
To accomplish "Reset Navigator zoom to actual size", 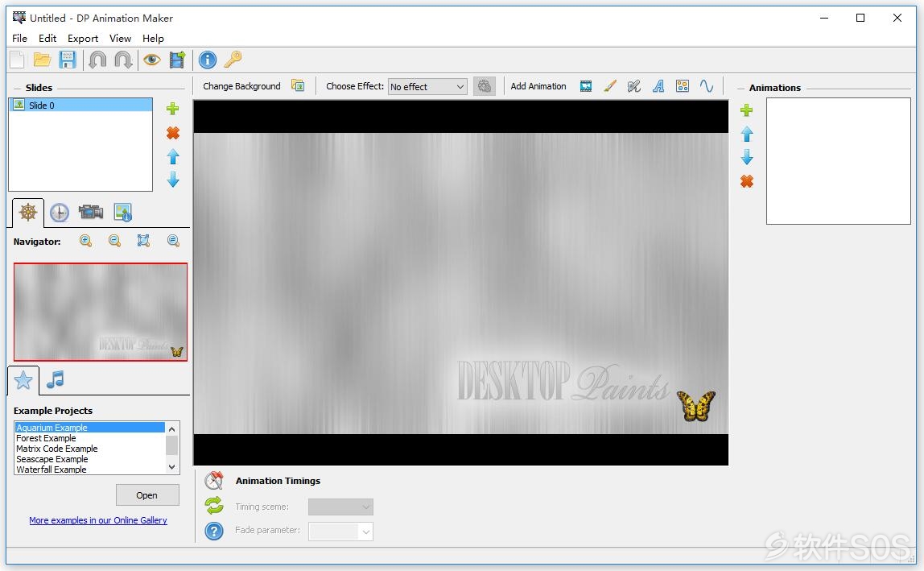I will point(173,241).
